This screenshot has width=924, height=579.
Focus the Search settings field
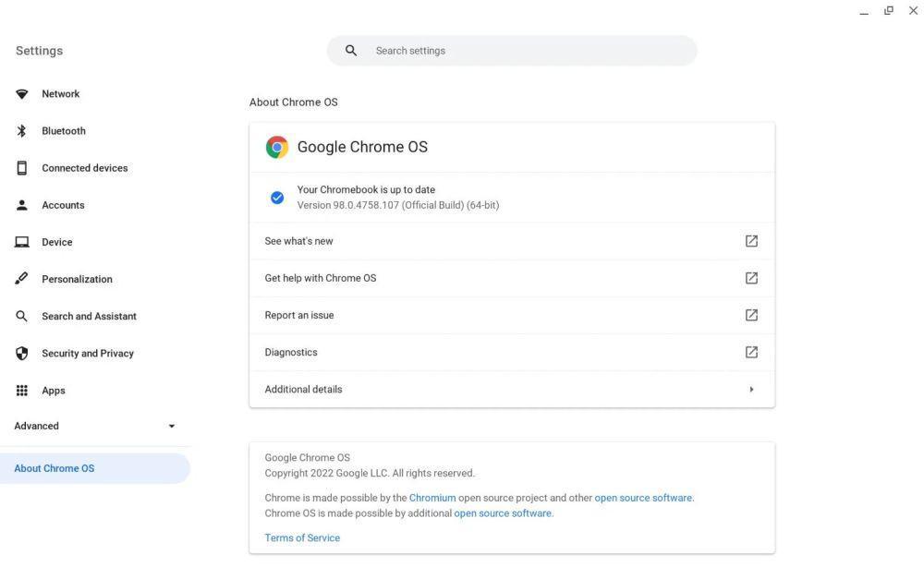[x=512, y=51]
